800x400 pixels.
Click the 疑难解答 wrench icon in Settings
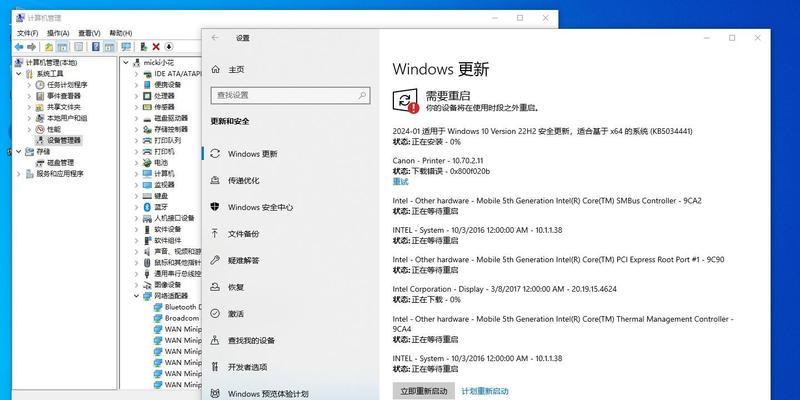(215, 260)
